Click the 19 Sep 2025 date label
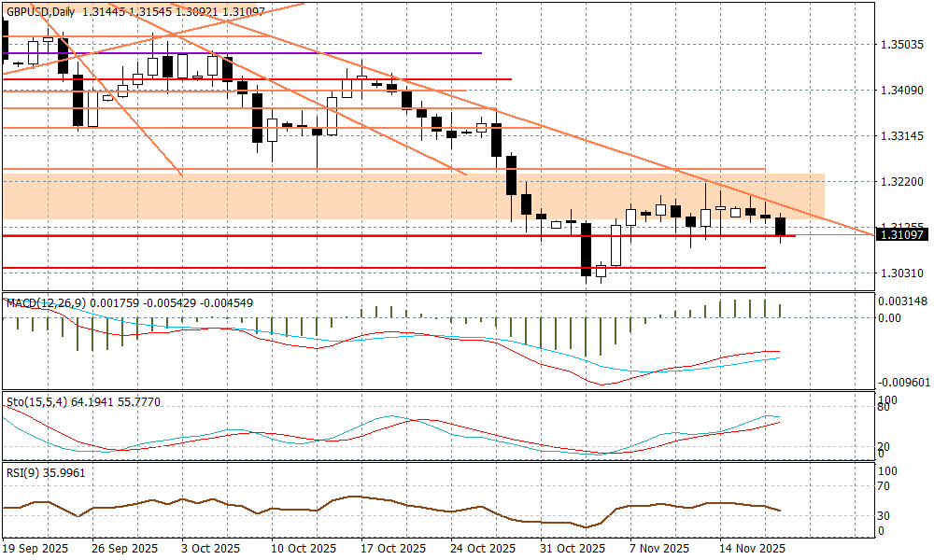The width and height of the screenshot is (934, 560). [x=36, y=548]
